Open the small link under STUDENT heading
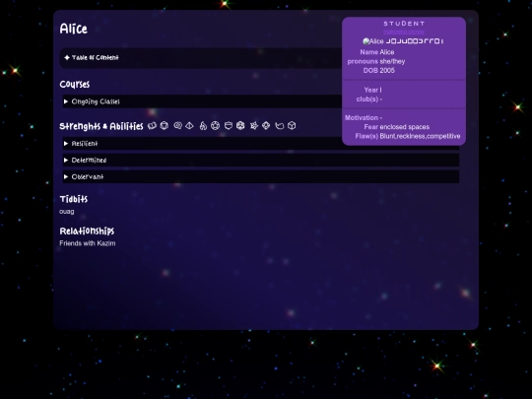Screen dimensions: 532x399 [x=404, y=32]
